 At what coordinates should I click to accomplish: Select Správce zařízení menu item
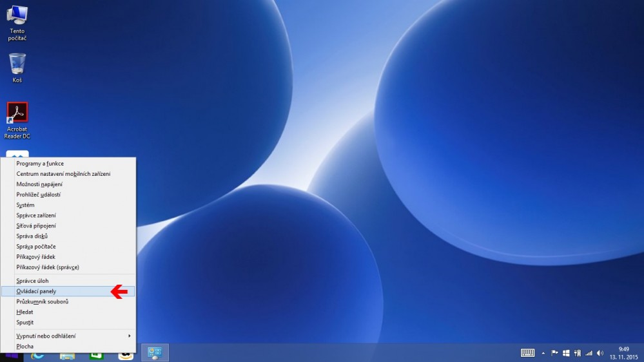(x=36, y=215)
